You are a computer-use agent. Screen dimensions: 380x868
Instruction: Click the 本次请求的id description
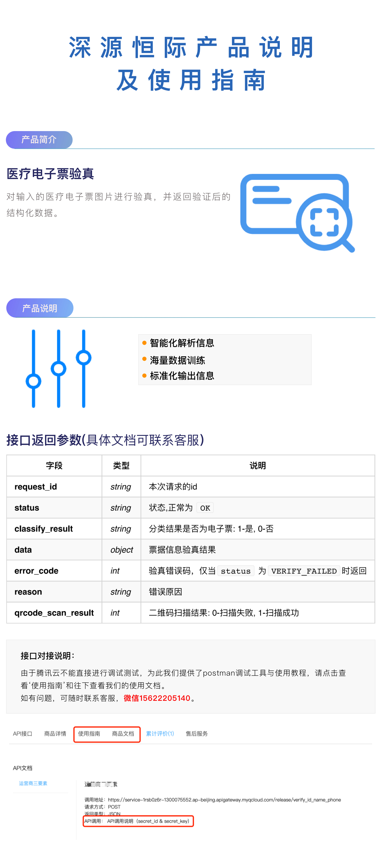(173, 487)
